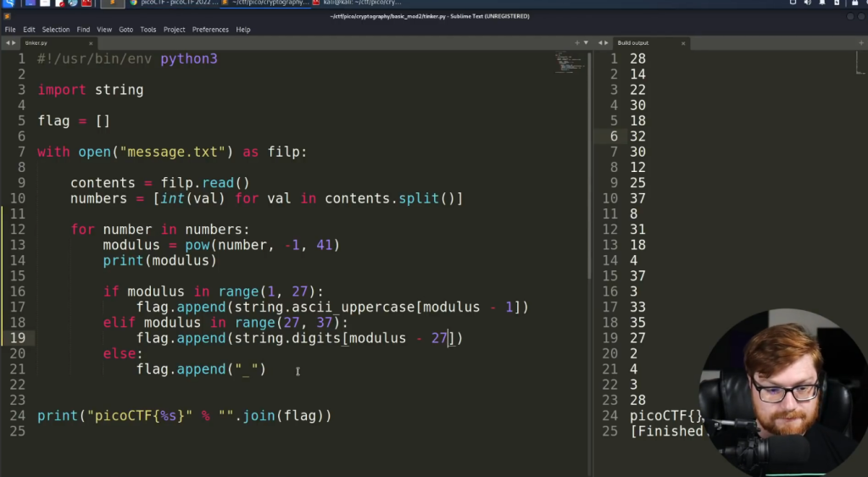Click the Sublime Text window icon in title bar
Screen dimensions: 868x477
pyautogui.click(x=7, y=16)
